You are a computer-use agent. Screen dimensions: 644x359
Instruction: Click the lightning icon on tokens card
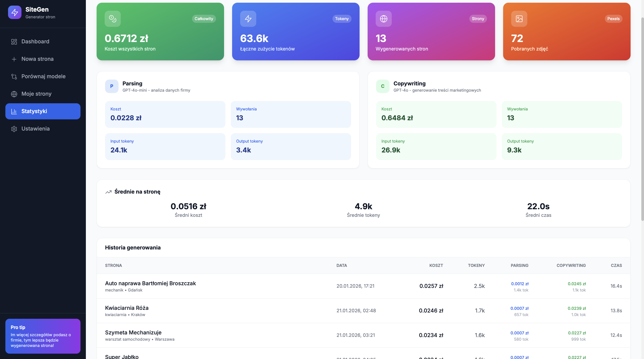click(248, 19)
